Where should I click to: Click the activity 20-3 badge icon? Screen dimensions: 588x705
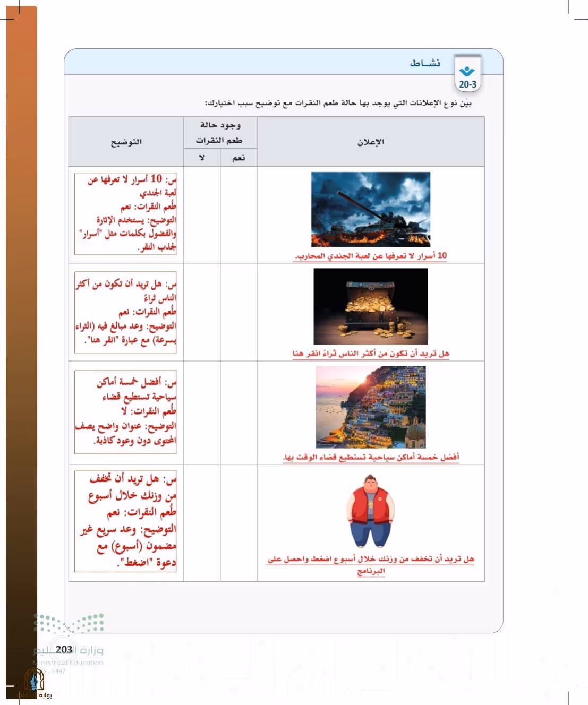[467, 73]
